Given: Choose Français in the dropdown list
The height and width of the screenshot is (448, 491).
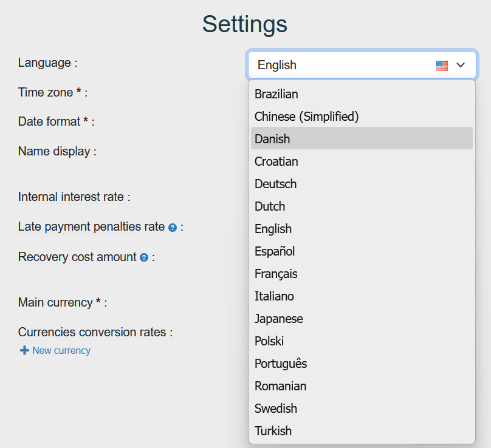Looking at the screenshot, I should coord(276,274).
